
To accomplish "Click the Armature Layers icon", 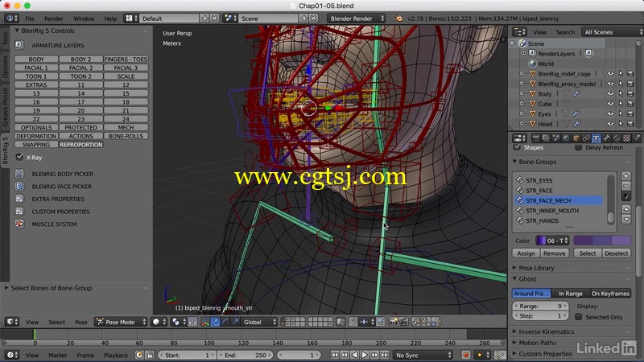I will click(x=19, y=45).
